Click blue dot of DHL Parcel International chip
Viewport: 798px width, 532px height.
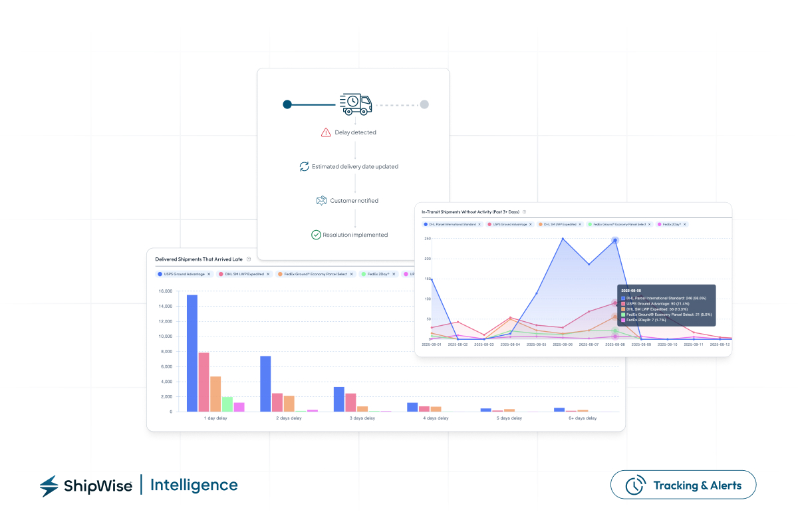pyautogui.click(x=426, y=224)
